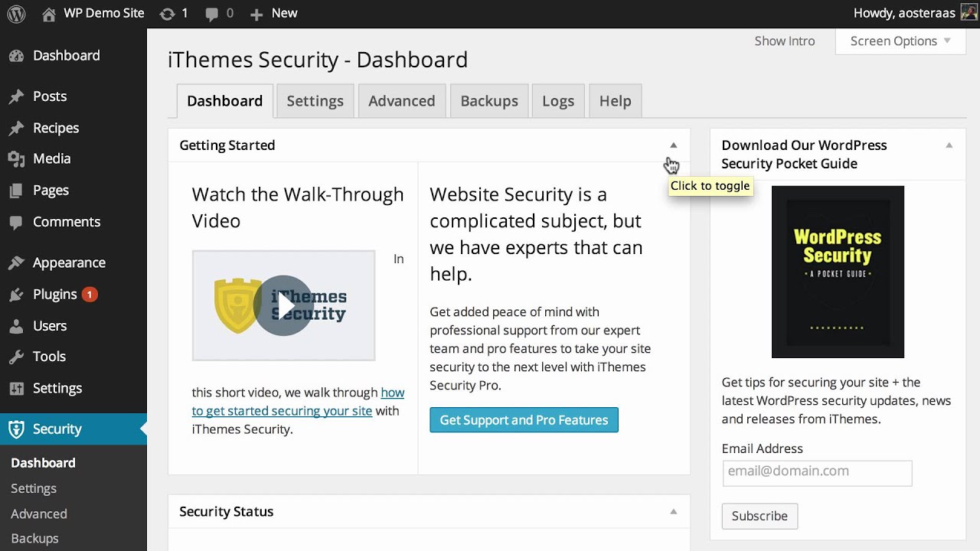Collapse the Getting Started panel
This screenshot has height=551, width=980.
tap(674, 145)
